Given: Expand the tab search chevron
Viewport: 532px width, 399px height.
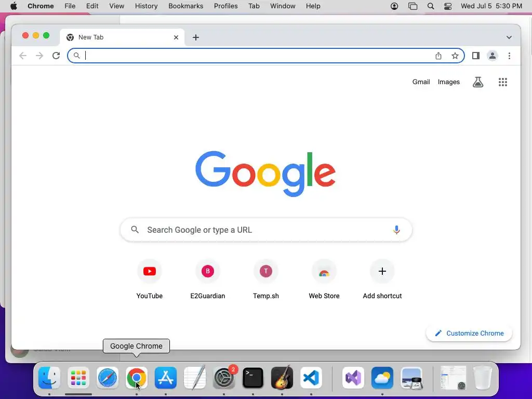Looking at the screenshot, I should tap(509, 37).
